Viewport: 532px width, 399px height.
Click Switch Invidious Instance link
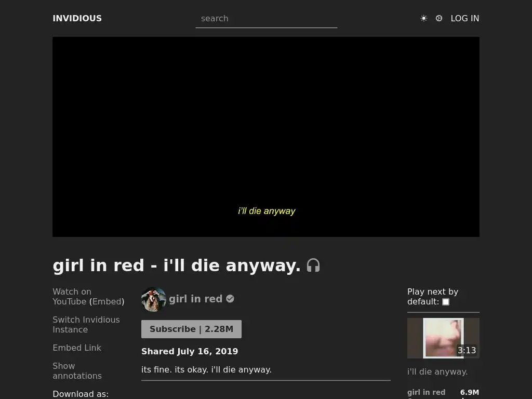pos(86,325)
